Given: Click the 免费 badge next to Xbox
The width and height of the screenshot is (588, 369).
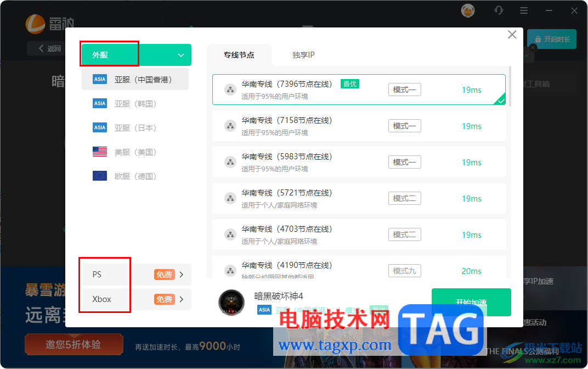Looking at the screenshot, I should 164,299.
